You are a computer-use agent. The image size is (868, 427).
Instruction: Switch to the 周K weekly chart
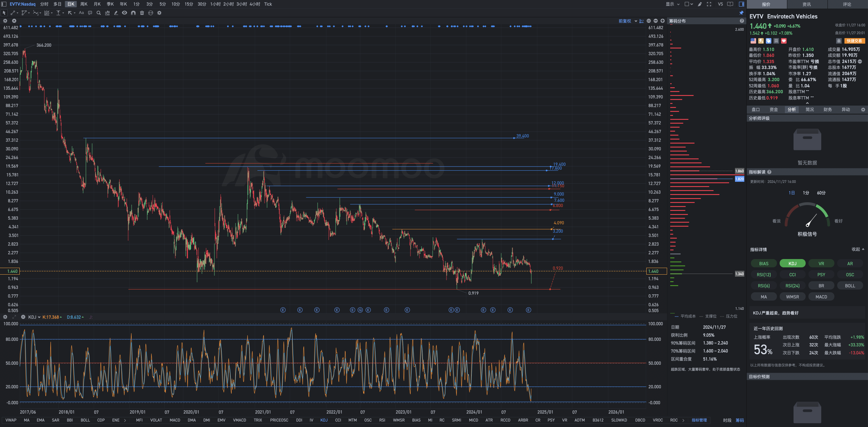point(84,4)
